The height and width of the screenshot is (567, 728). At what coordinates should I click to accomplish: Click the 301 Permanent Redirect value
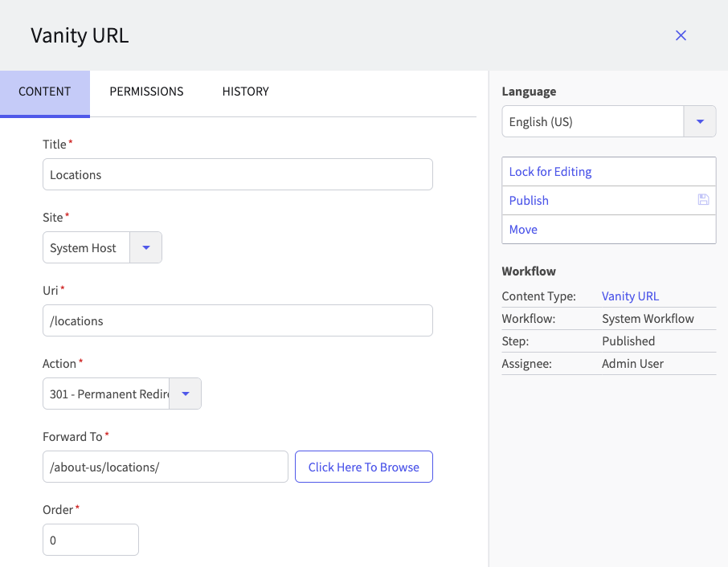pos(106,394)
